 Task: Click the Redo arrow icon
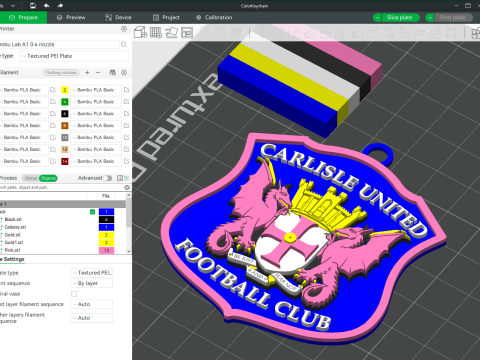pyautogui.click(x=60, y=5)
